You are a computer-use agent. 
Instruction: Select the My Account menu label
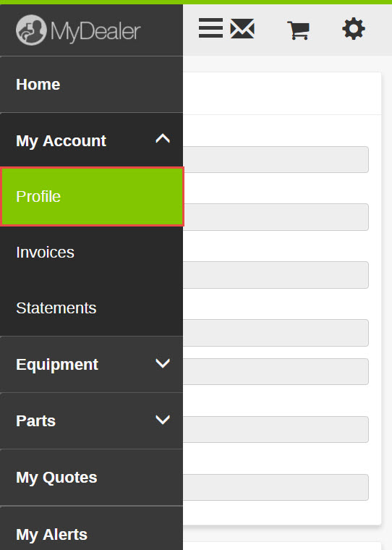pyautogui.click(x=61, y=141)
